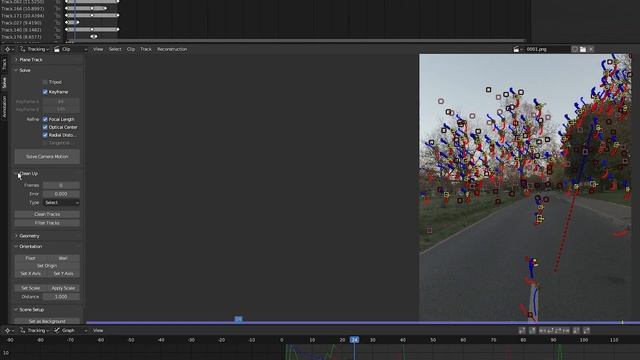Click the open clip folder icon
640x360 pixels.
click(x=583, y=49)
